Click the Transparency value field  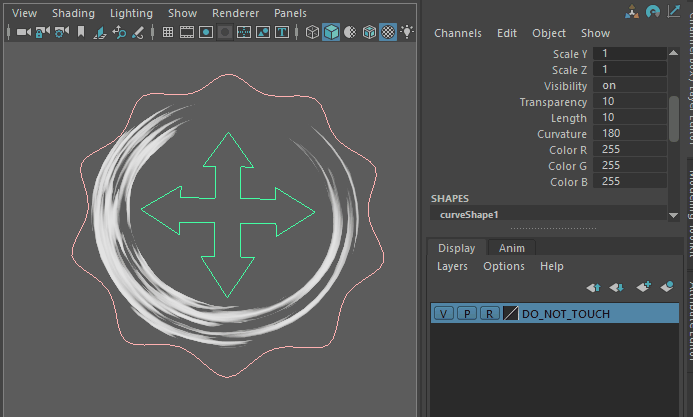629,101
